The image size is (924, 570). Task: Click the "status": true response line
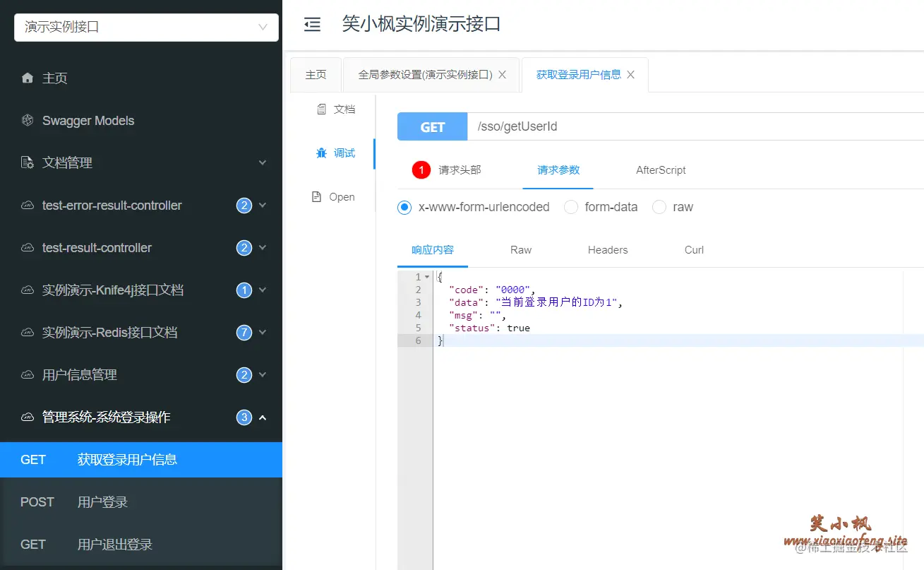489,328
